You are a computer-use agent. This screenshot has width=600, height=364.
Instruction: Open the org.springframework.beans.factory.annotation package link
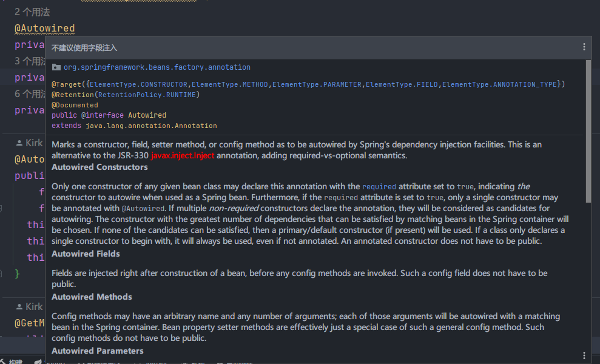tap(157, 67)
